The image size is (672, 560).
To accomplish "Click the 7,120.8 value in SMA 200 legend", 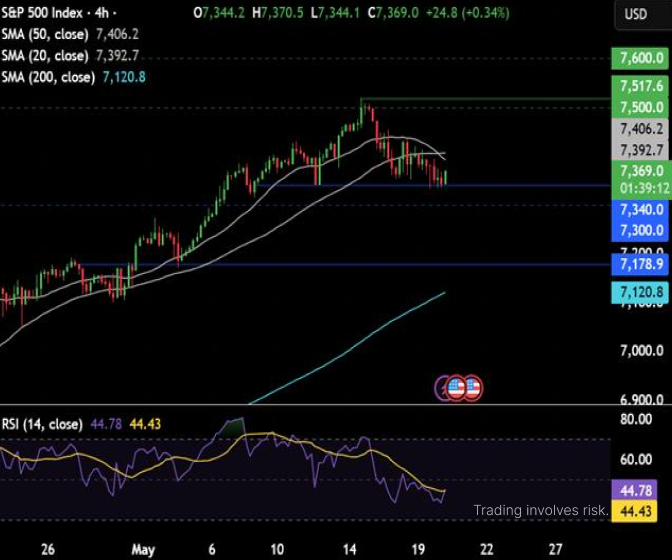I will pos(124,78).
